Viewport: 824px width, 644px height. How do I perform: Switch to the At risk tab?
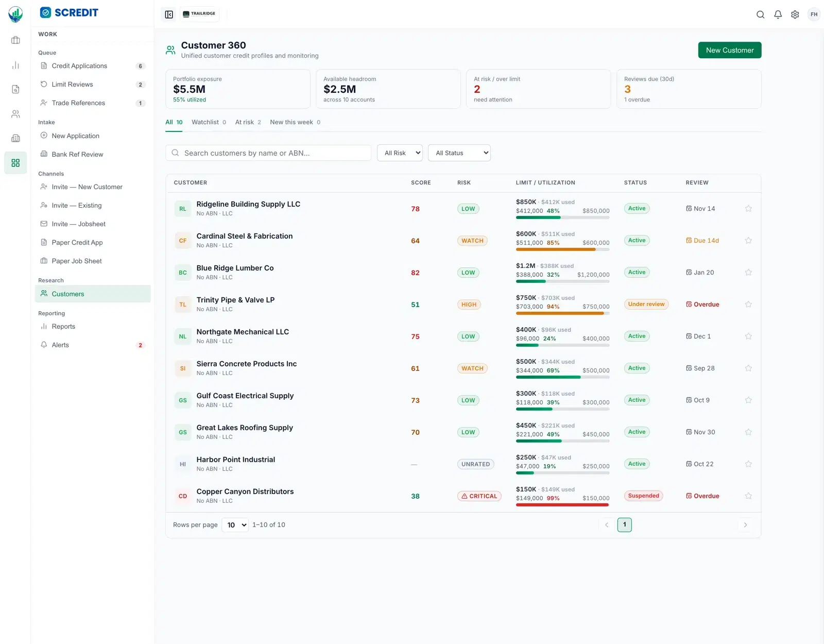coord(248,122)
